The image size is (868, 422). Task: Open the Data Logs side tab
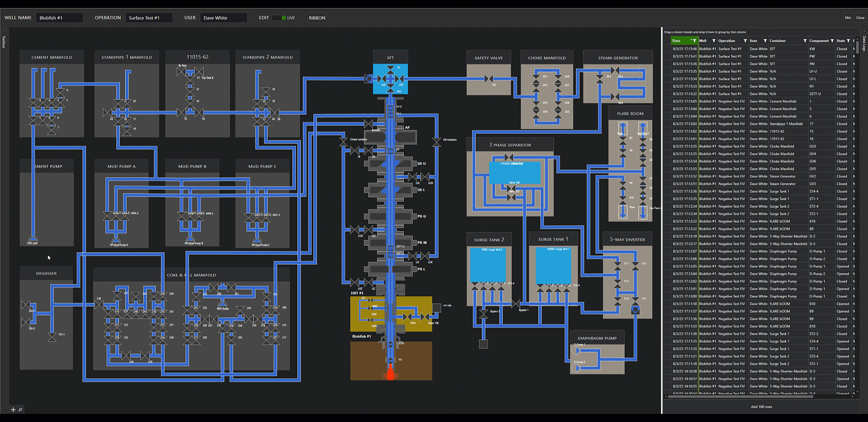pos(864,43)
